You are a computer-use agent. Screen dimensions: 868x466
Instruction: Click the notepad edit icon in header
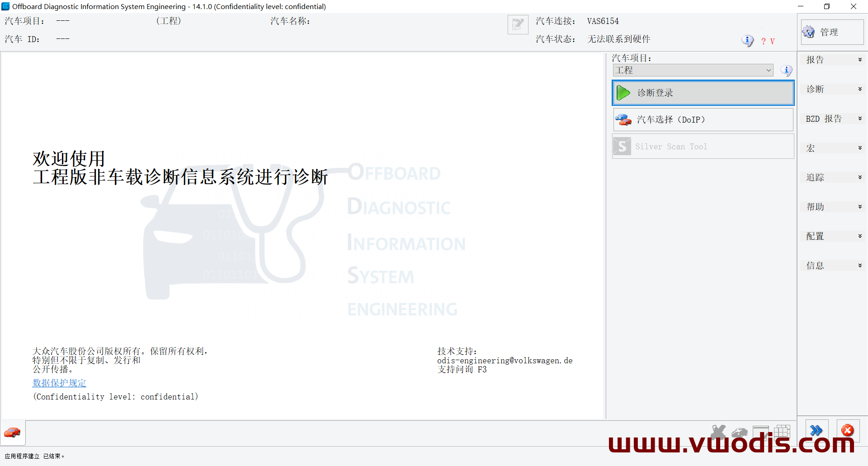[518, 24]
